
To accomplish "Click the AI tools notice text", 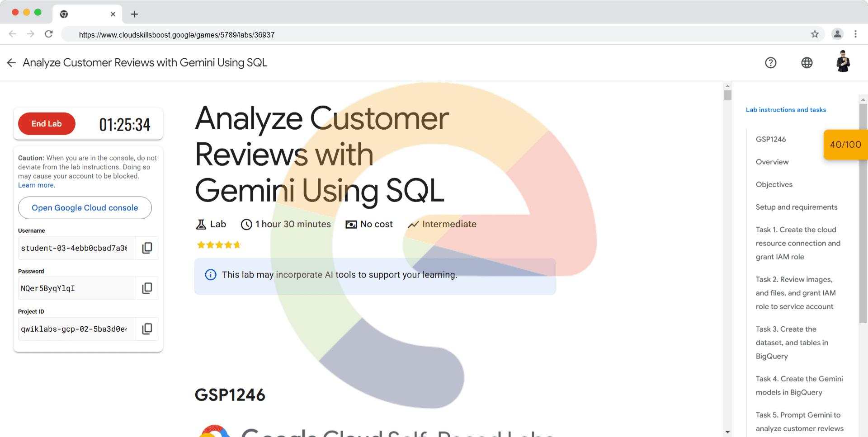I will tap(340, 275).
